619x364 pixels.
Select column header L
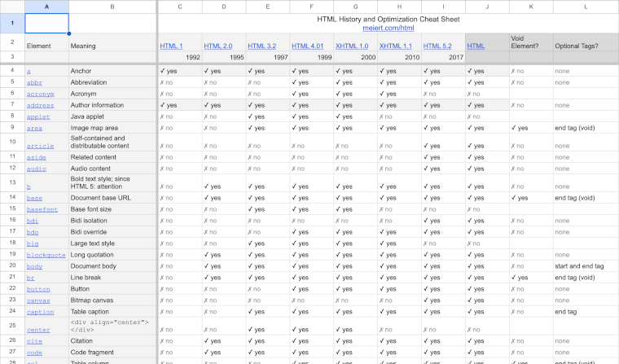586,7
